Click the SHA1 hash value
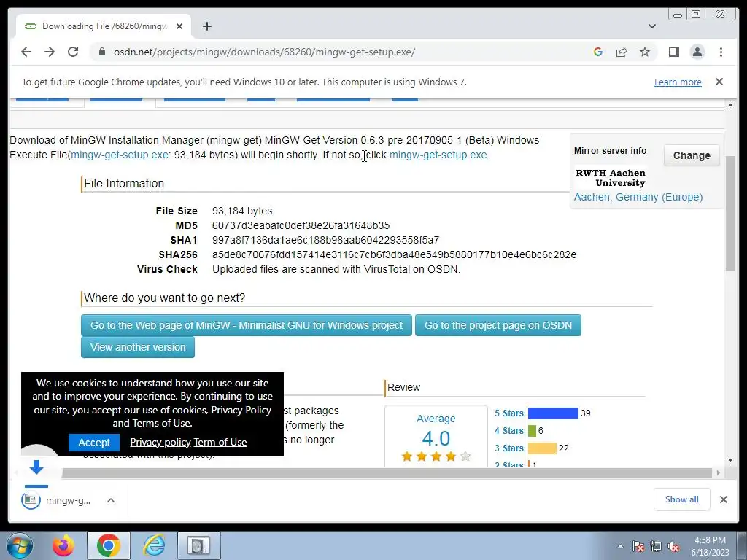The width and height of the screenshot is (747, 560). pos(325,240)
